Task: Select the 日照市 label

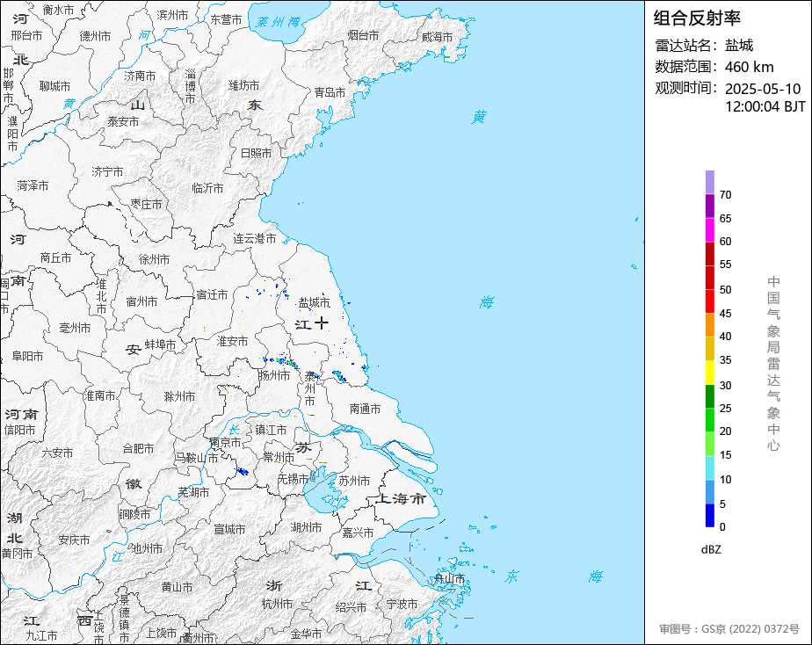Action: point(256,153)
